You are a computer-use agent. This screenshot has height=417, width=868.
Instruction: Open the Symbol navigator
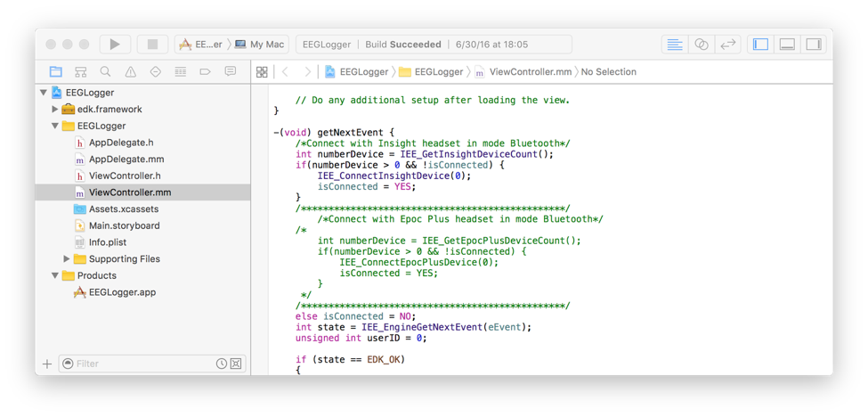(81, 71)
